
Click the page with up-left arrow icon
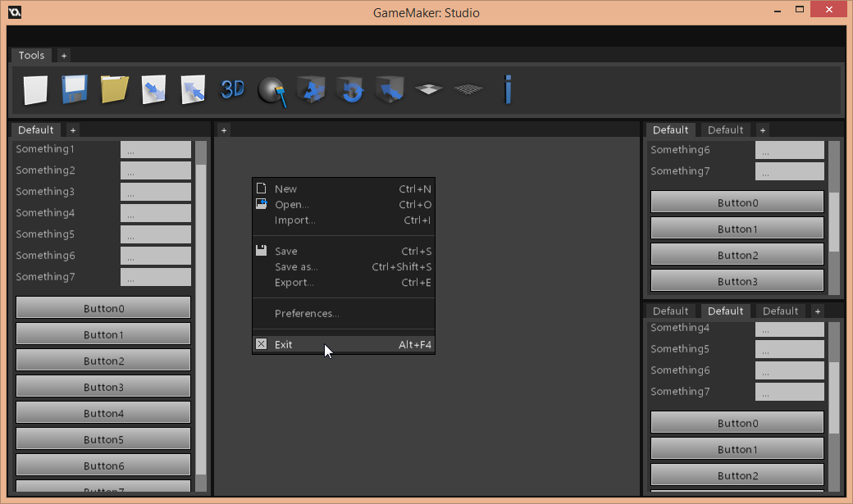193,89
